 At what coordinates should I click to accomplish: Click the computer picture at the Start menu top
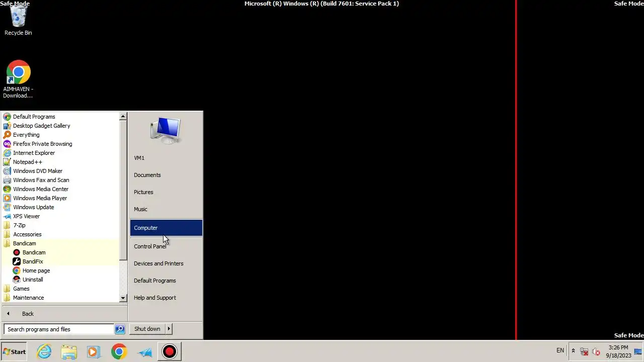pos(165,130)
